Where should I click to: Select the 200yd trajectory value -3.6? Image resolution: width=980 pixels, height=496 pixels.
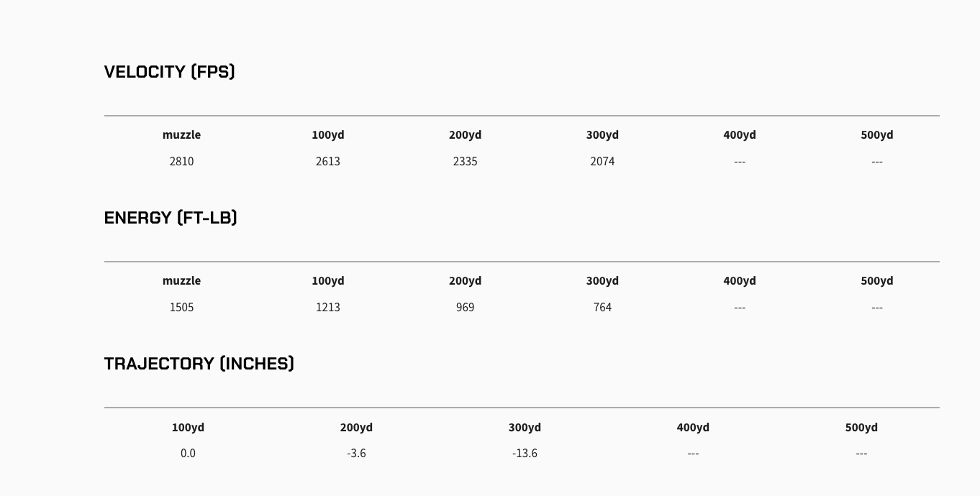[x=356, y=454]
